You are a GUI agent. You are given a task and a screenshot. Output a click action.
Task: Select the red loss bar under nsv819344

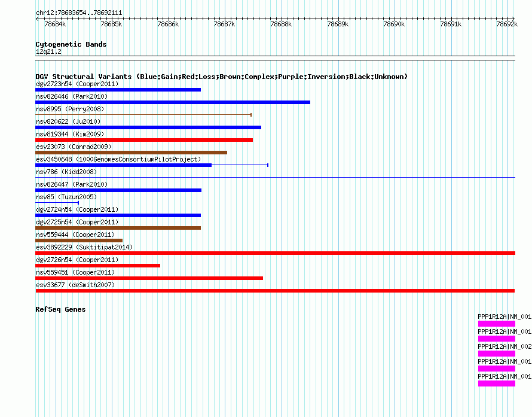tap(144, 140)
